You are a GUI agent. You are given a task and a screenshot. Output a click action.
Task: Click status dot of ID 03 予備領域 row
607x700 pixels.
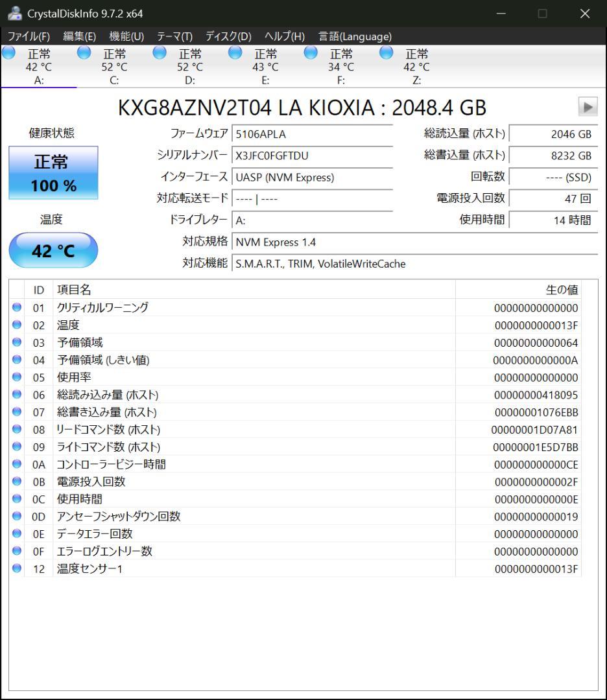pos(17,342)
